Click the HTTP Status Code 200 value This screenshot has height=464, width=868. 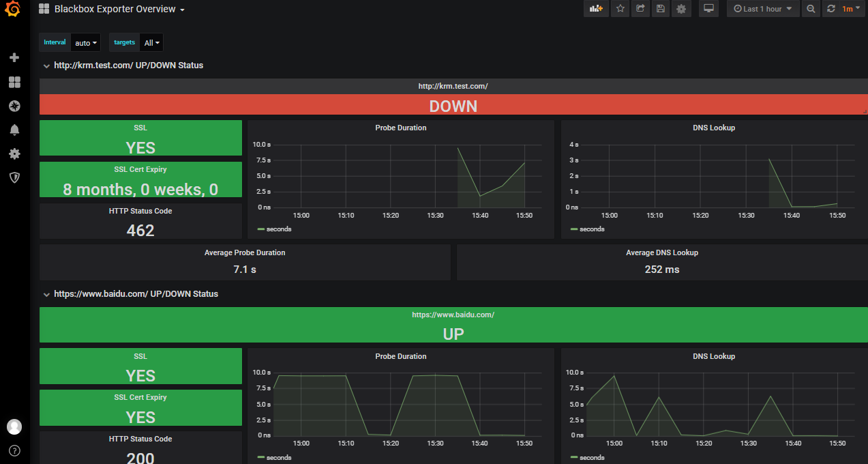(x=140, y=457)
